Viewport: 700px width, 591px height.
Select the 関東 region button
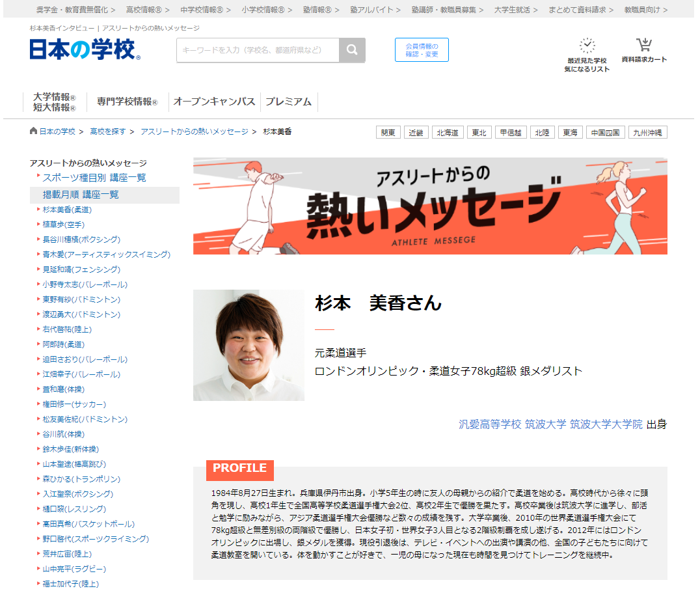388,132
